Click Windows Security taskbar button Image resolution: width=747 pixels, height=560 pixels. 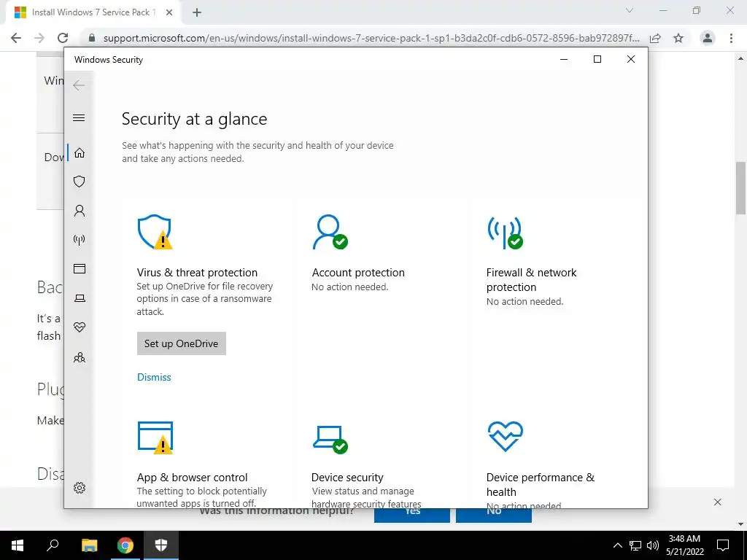coord(161,545)
